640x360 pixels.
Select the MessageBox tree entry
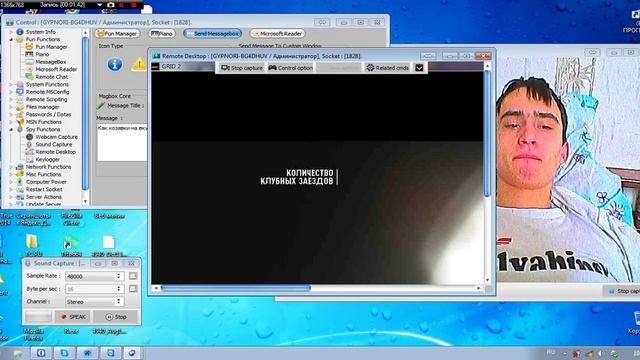click(x=51, y=62)
